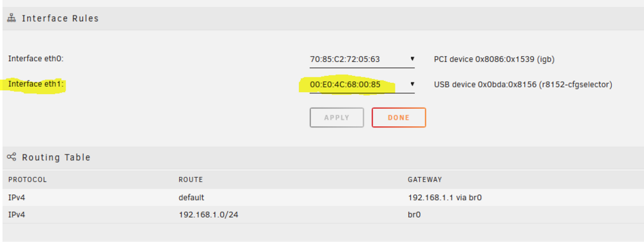Viewport: 644px width, 242px height.
Task: Click the Interface Rules network icon
Action: (x=12, y=19)
